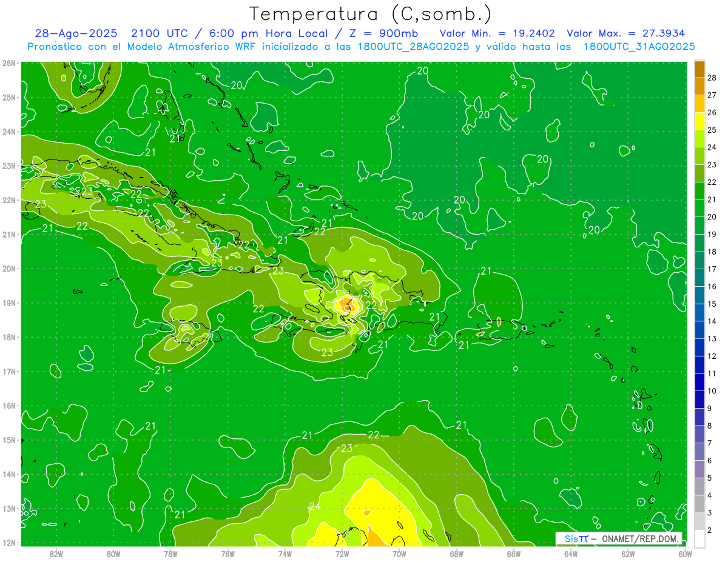Click the 23N latitude axis label
The image size is (728, 562).
[9, 166]
